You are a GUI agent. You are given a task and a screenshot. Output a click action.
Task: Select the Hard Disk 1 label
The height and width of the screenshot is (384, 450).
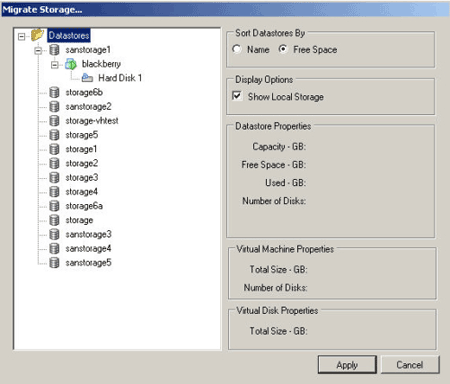(x=120, y=78)
